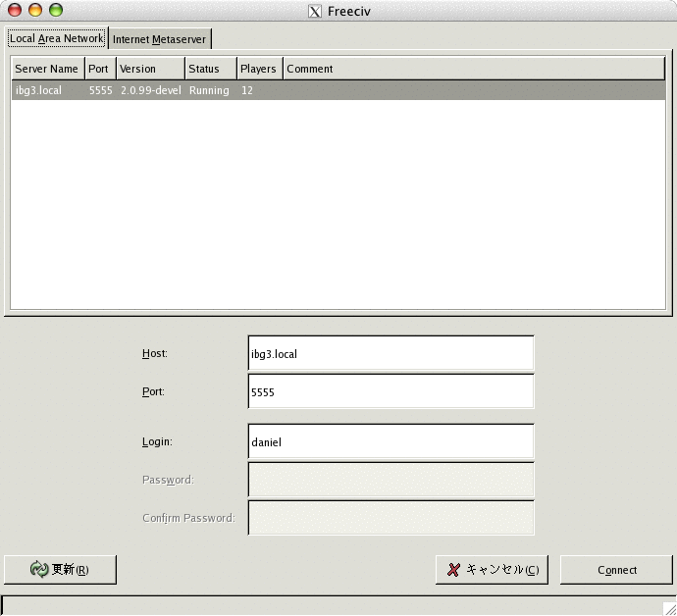The image size is (677, 616).
Task: Click the disabled Password field
Action: [x=391, y=480]
